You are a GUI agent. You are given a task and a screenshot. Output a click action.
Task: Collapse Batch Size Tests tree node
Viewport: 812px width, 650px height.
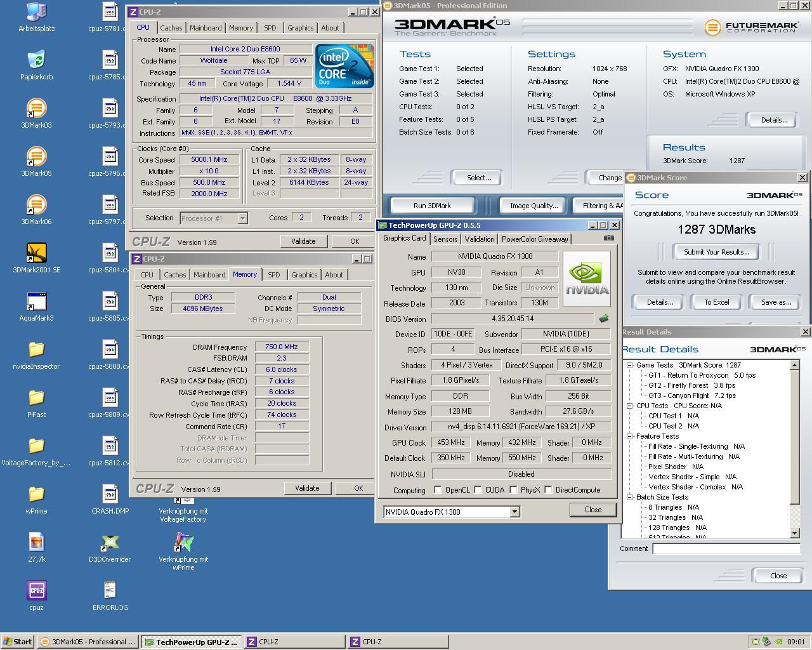(630, 497)
